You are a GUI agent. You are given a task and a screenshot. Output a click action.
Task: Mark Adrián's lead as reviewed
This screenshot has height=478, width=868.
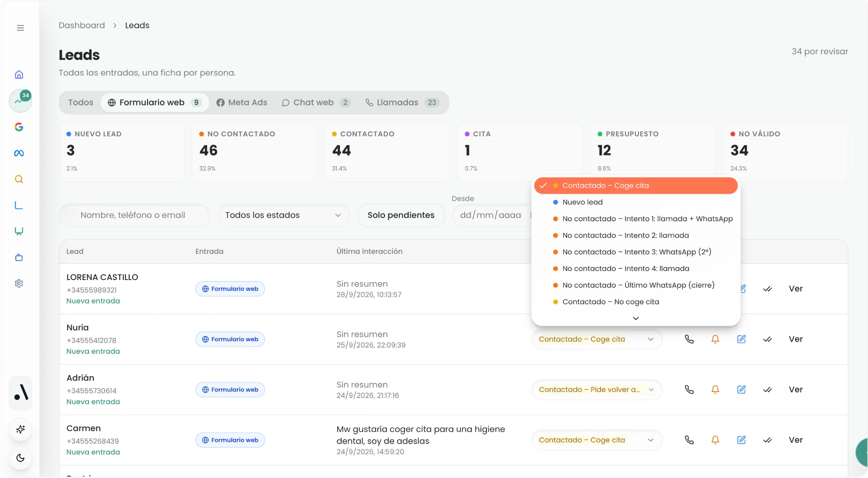(767, 389)
